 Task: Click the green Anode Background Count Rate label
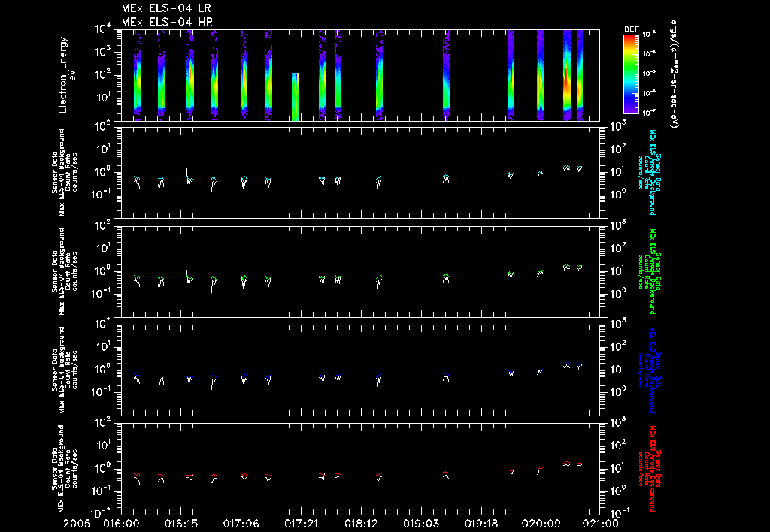(648, 271)
